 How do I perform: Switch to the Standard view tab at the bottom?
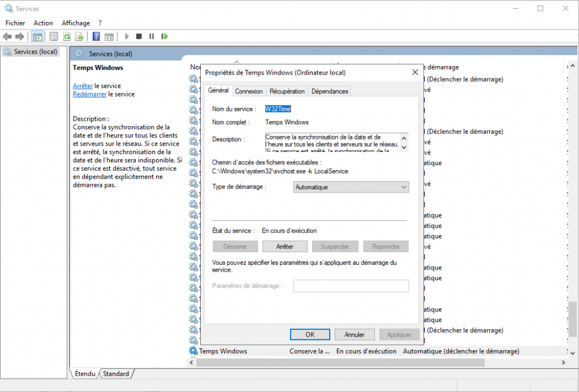tap(116, 374)
